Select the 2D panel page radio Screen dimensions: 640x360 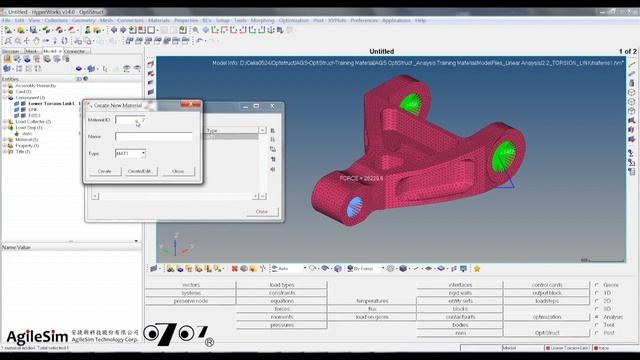pos(597,301)
